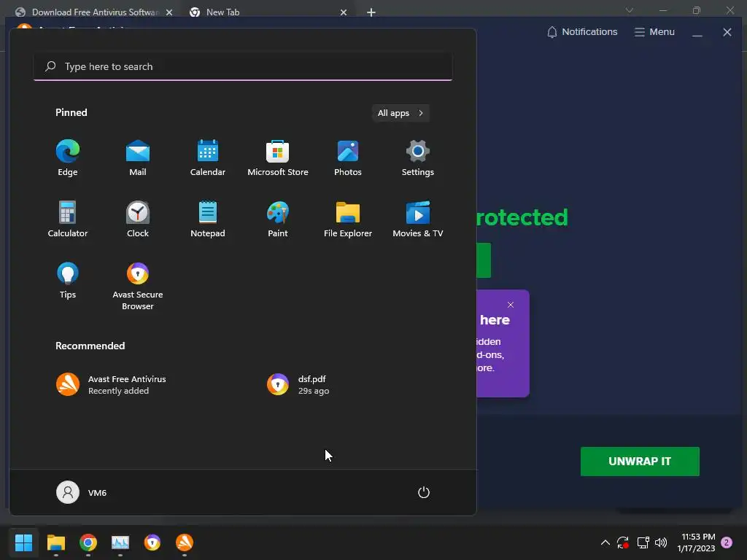Open Avast Notifications
This screenshot has width=747, height=560.
582,32
